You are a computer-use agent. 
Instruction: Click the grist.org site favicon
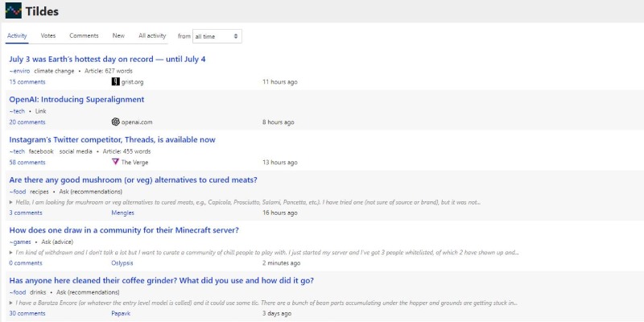pyautogui.click(x=116, y=82)
